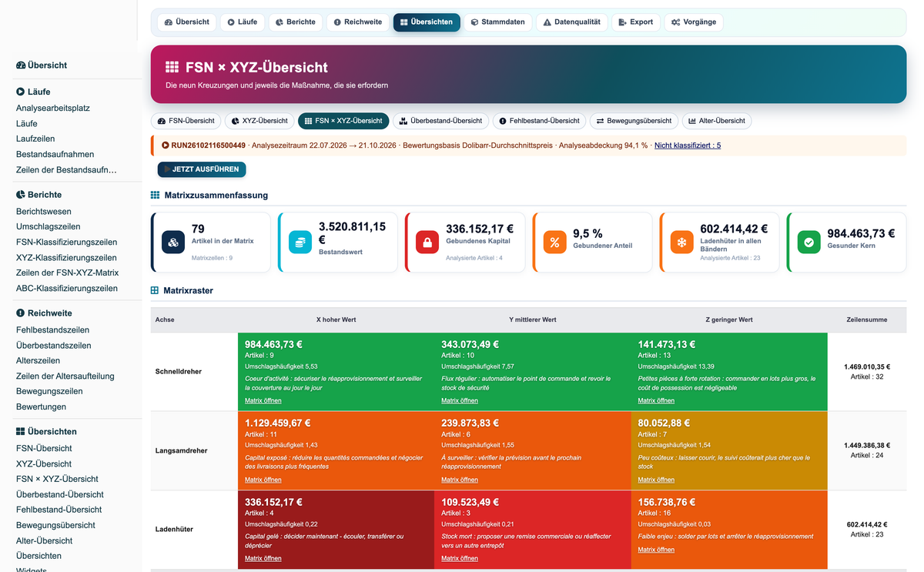Open the Stammdaten top tab

click(498, 22)
